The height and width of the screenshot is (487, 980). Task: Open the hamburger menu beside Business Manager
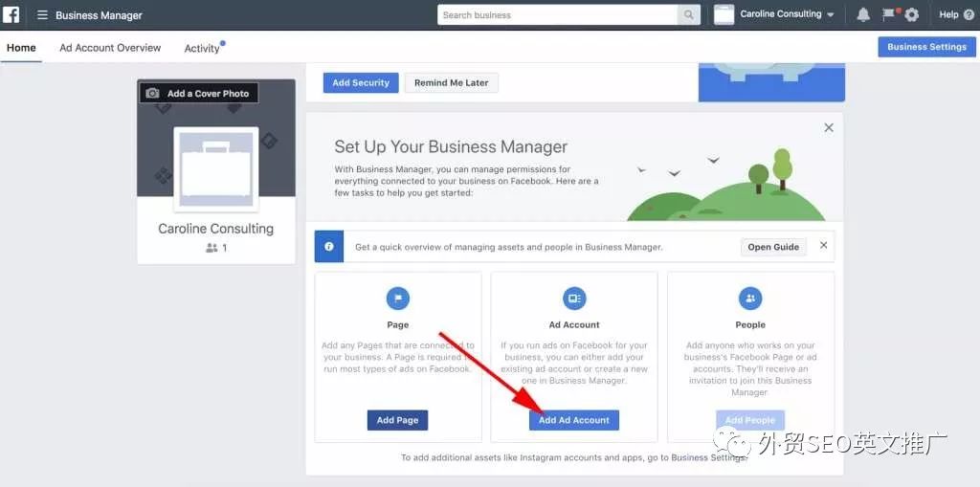(42, 15)
